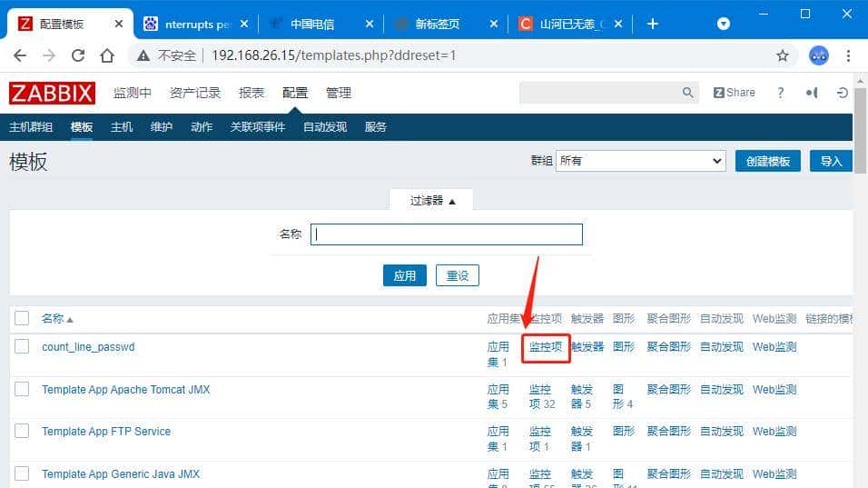This screenshot has height=488, width=868.
Task: Close the 山河已无恙 tab
Action: 618,24
